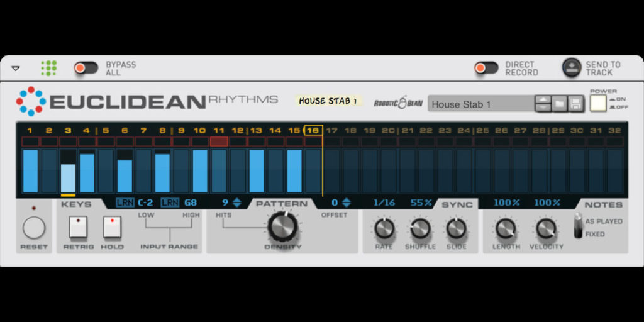
Task: Toggle the accent box above step 5
Action: (106, 142)
